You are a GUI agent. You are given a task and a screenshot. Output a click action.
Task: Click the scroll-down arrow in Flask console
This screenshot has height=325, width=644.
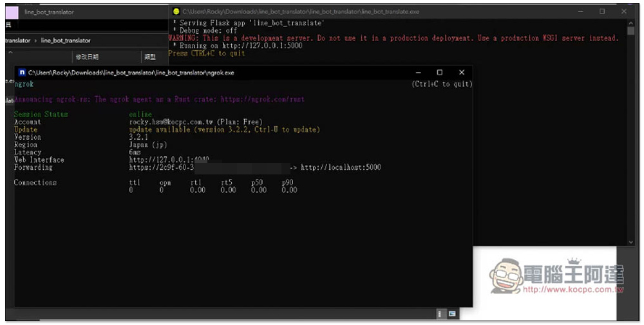tap(631, 242)
